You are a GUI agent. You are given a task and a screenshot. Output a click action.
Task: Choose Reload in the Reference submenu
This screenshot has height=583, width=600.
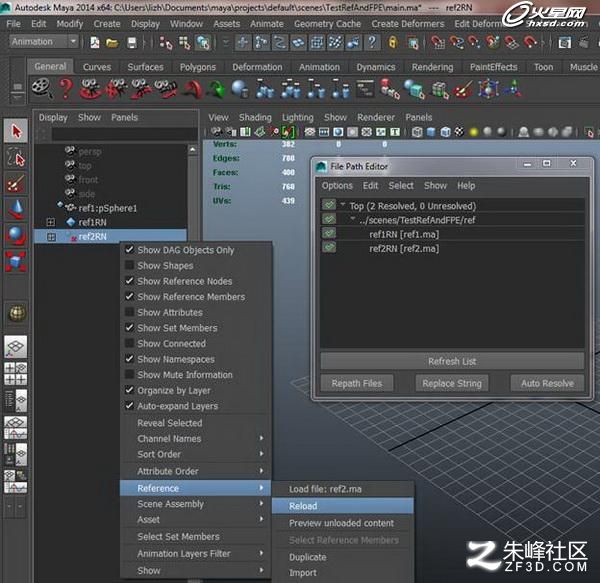(x=343, y=506)
